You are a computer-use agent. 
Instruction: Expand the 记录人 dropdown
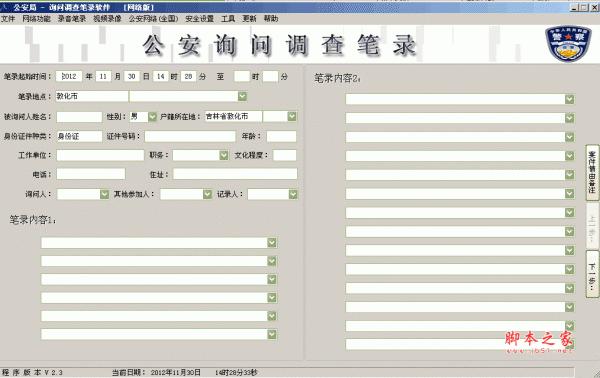click(x=293, y=194)
